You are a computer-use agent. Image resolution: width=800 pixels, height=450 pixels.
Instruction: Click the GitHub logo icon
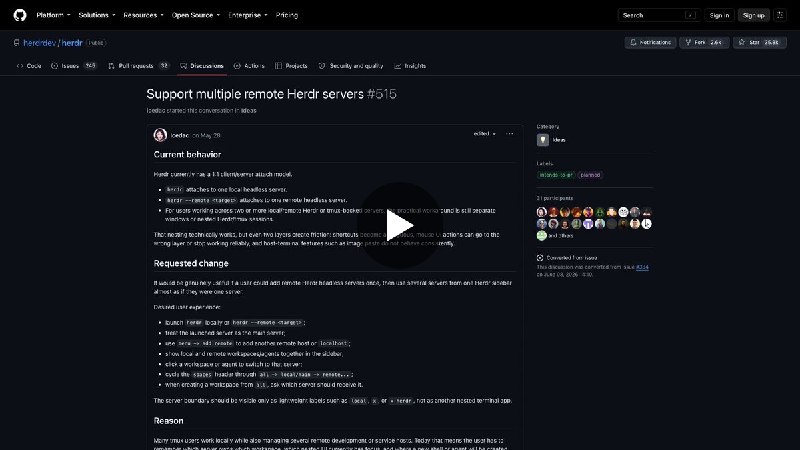click(20, 15)
